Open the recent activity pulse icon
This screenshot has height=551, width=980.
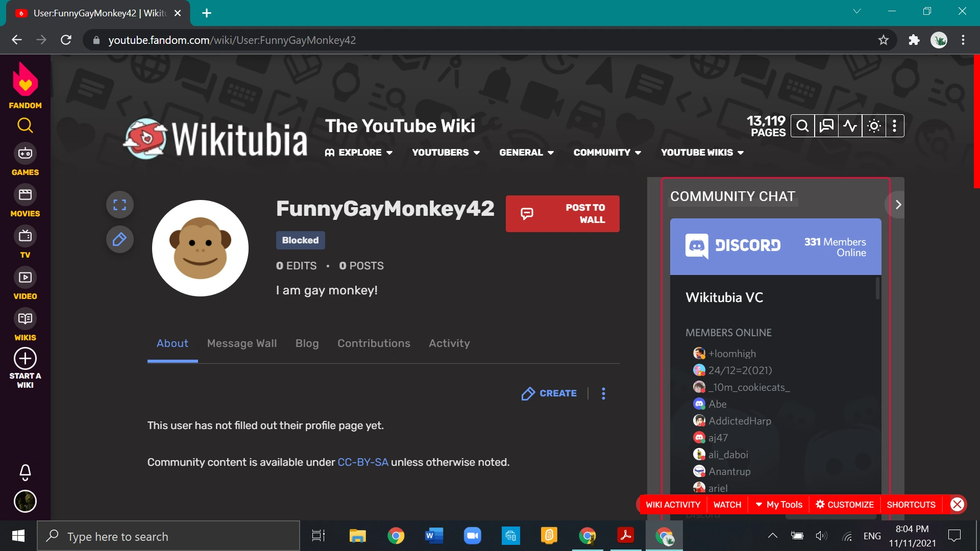(850, 126)
